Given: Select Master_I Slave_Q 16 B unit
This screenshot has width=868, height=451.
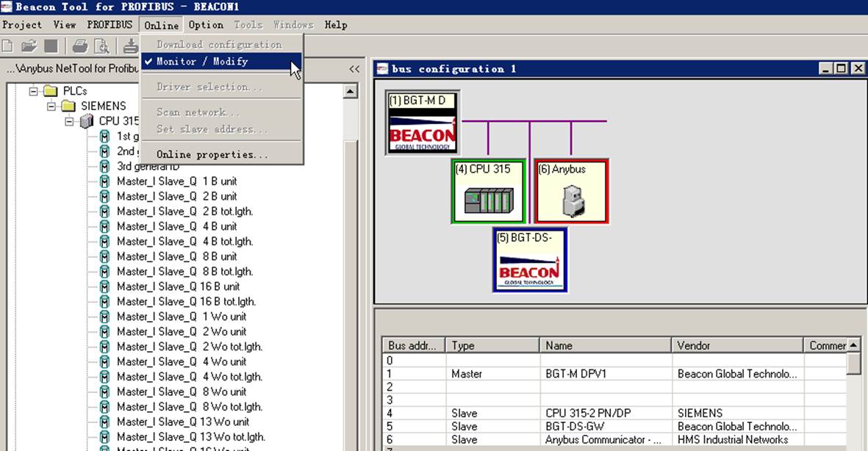Looking at the screenshot, I should (x=178, y=286).
